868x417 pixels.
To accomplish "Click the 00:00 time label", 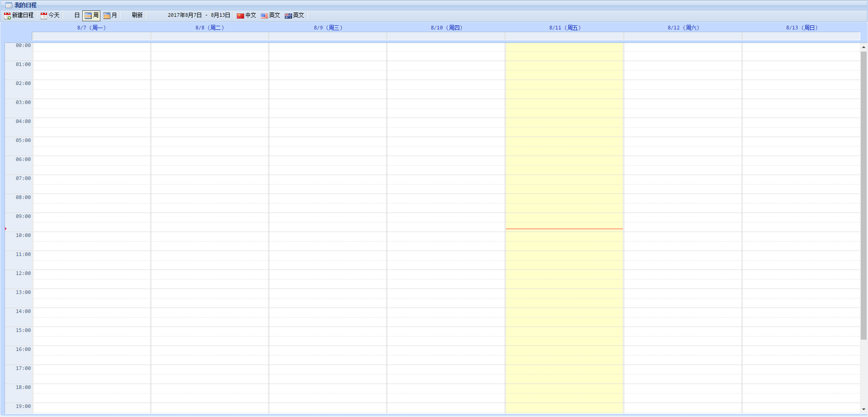I will 23,45.
